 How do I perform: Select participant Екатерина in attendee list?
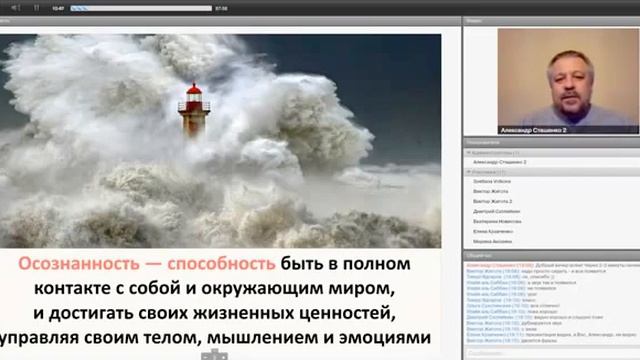(x=497, y=221)
